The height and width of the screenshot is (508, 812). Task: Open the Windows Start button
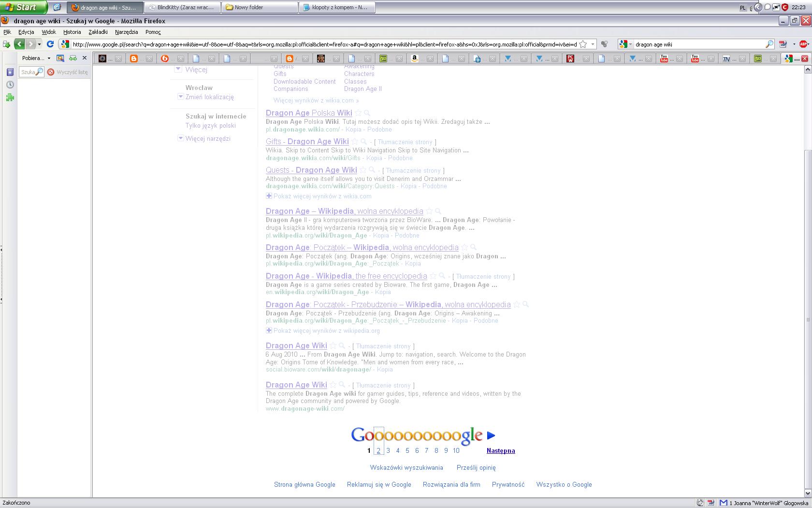(24, 7)
